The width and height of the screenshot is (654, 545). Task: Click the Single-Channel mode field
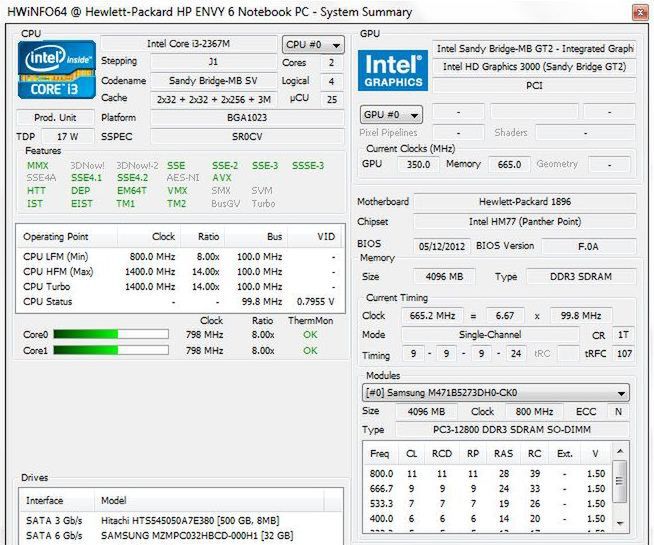point(490,334)
